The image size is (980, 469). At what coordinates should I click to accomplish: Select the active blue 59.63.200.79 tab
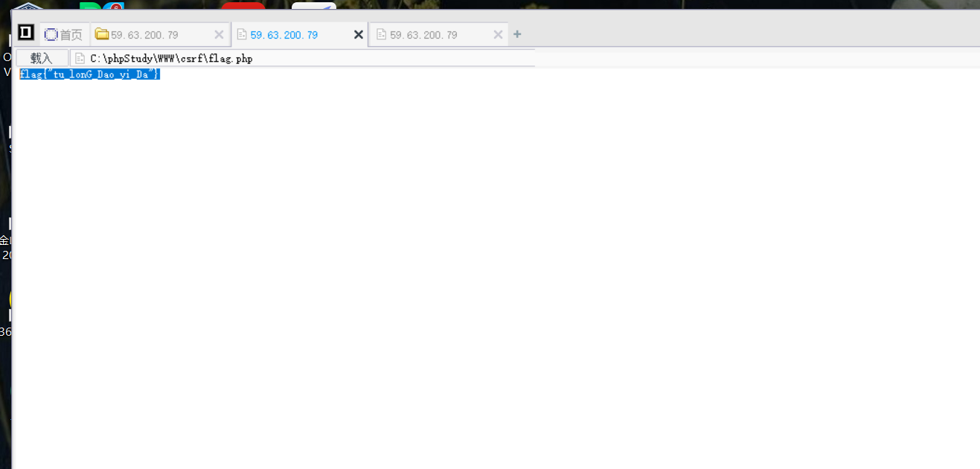[299, 34]
